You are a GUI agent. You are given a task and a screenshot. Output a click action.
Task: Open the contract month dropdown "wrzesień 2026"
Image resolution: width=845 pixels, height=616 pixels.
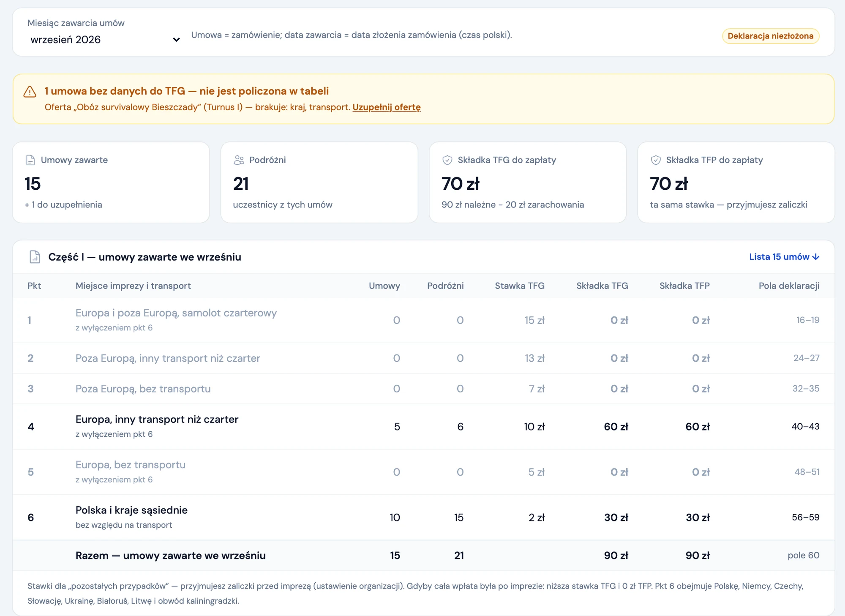(105, 40)
